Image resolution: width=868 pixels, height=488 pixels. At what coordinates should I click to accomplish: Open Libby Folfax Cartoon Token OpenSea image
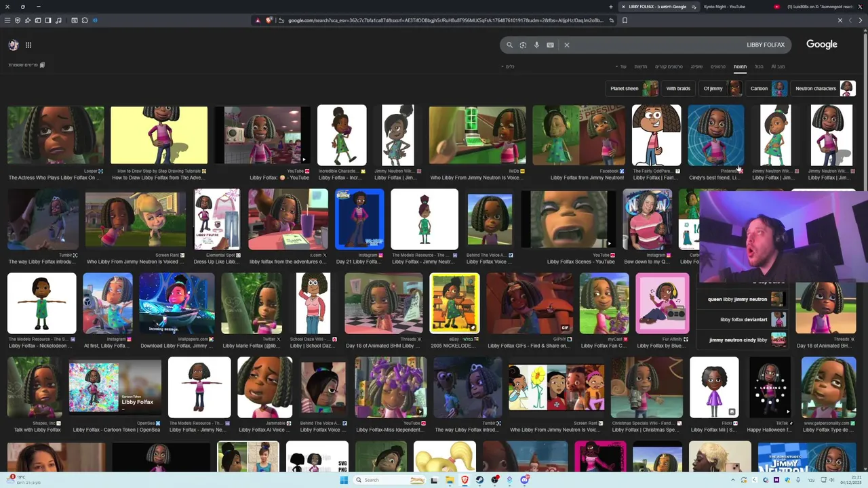coord(115,387)
